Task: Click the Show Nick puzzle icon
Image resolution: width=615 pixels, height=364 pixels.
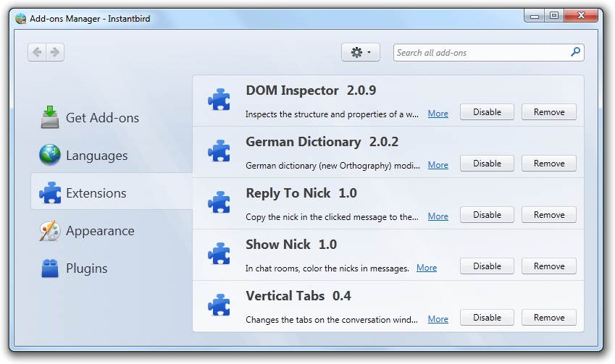Action: click(219, 253)
